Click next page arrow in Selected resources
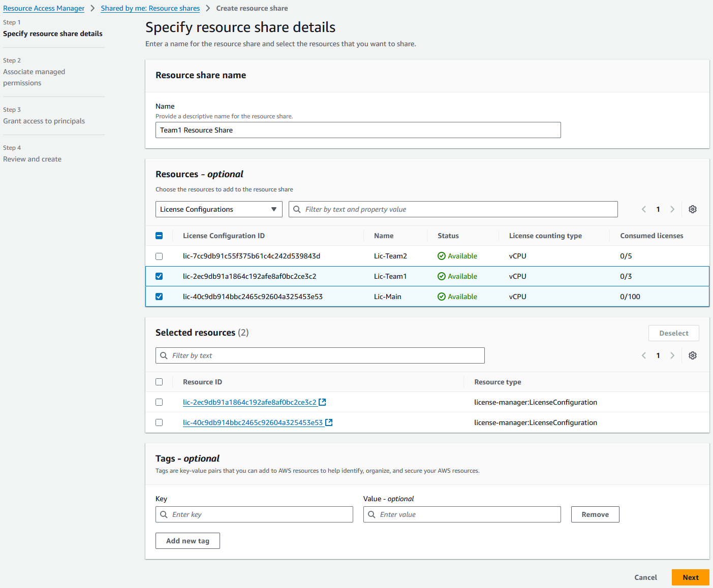 coord(672,355)
